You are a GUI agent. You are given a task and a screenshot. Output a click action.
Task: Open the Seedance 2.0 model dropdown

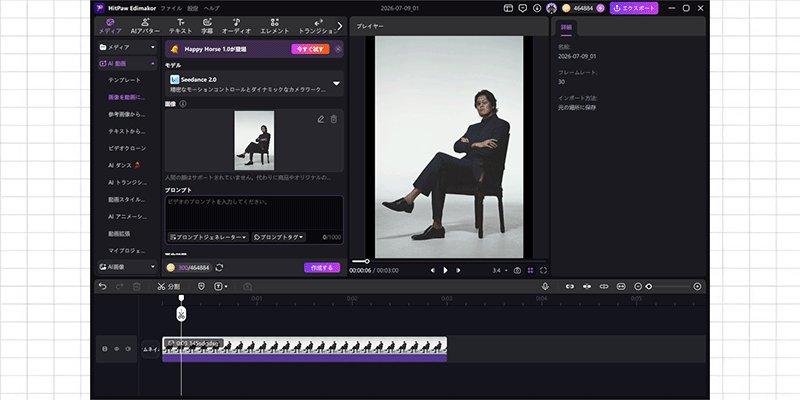click(254, 84)
